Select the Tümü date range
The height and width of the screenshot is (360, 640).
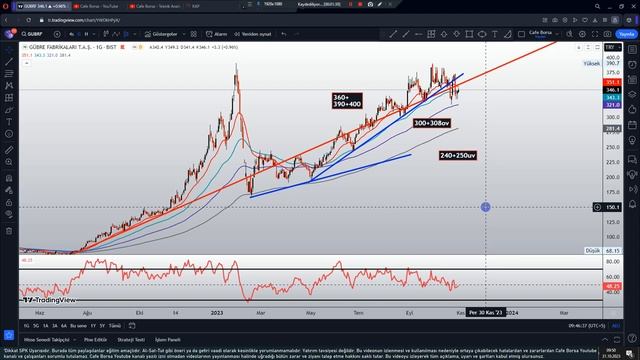point(115,326)
